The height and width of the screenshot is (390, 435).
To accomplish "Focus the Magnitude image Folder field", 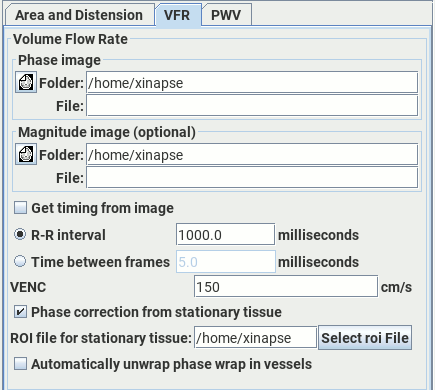I will pyautogui.click(x=252, y=155).
